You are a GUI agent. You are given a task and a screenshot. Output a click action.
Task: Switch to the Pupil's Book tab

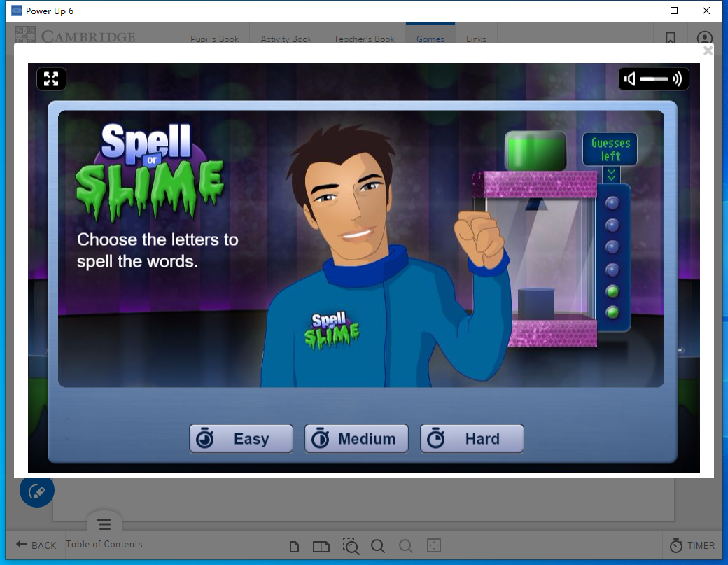pos(214,39)
